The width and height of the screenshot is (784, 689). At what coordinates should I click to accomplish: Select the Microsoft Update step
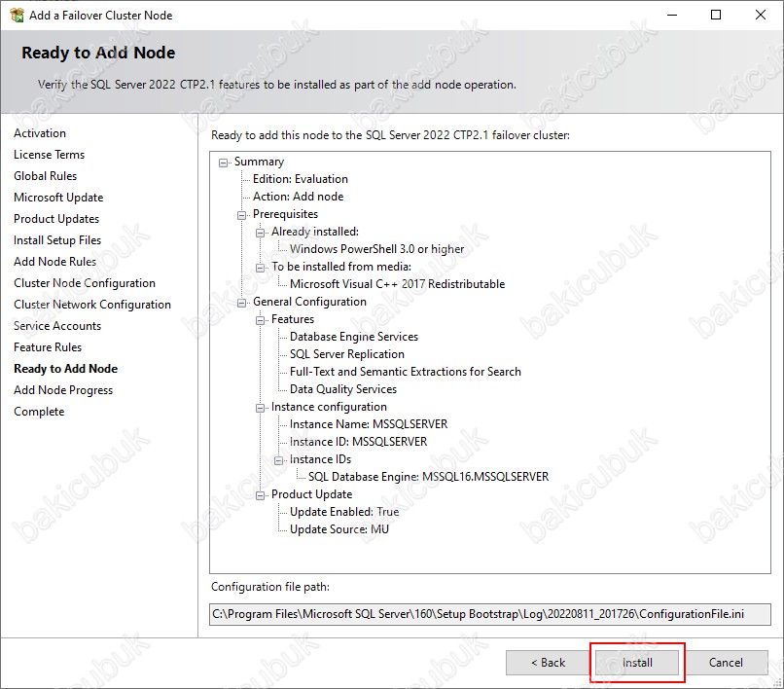58,198
